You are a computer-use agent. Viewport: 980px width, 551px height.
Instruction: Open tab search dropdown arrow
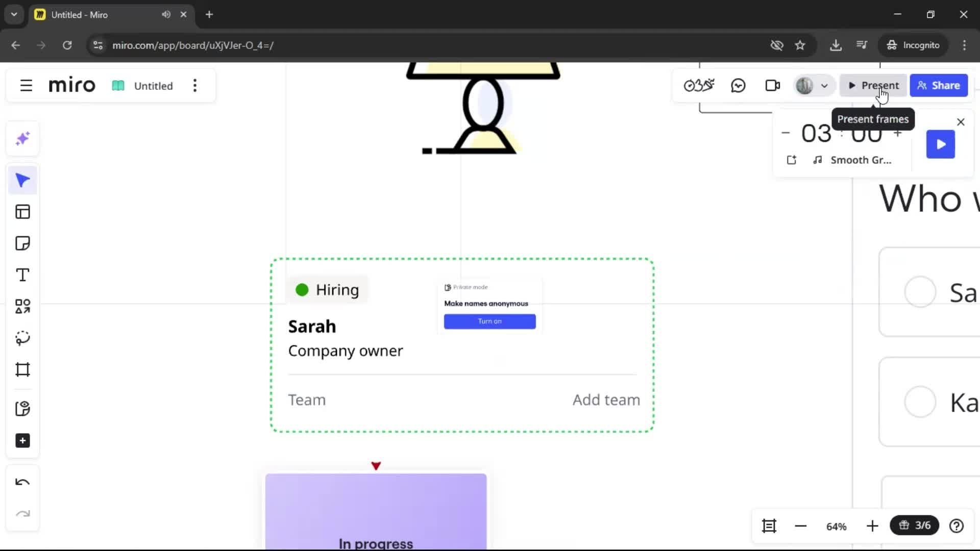pos(14,14)
